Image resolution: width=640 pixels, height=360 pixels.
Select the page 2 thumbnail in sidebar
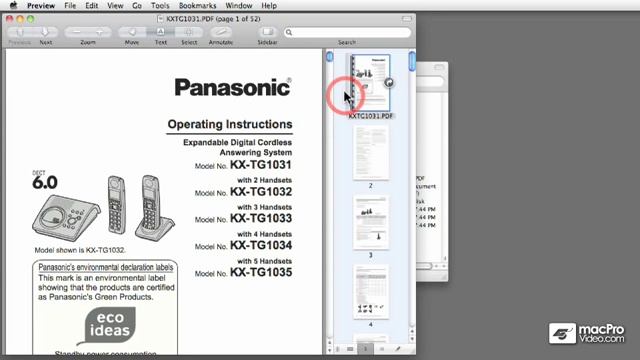(x=371, y=153)
